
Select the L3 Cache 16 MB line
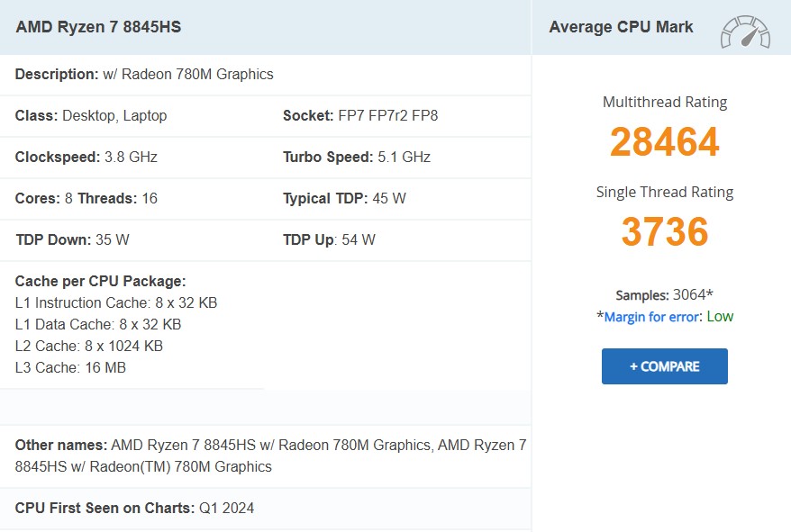(70, 367)
